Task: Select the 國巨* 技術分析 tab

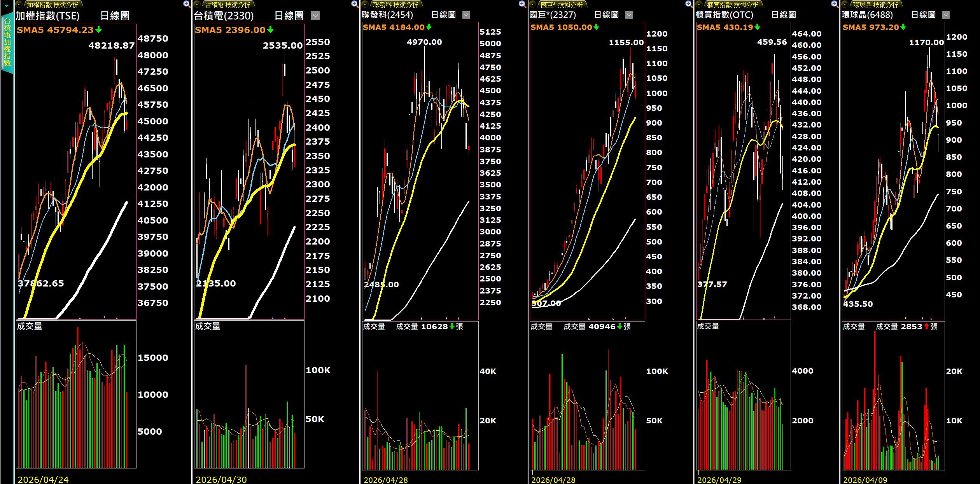Action: point(562,5)
